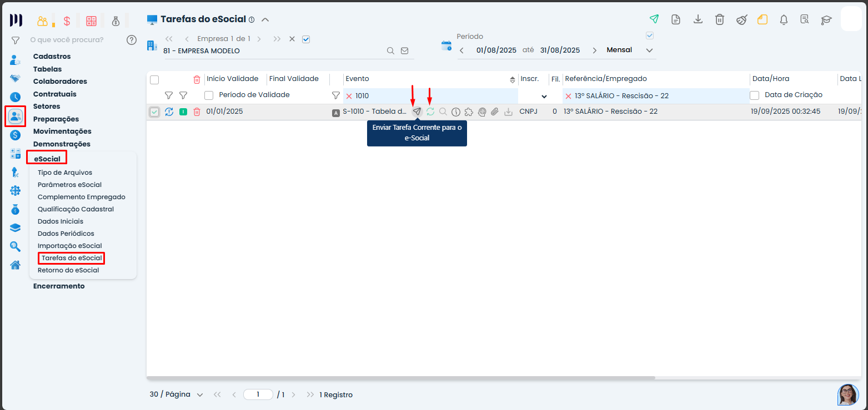Click the blue dollar coin sidebar icon
This screenshot has height=410, width=868.
[x=16, y=135]
